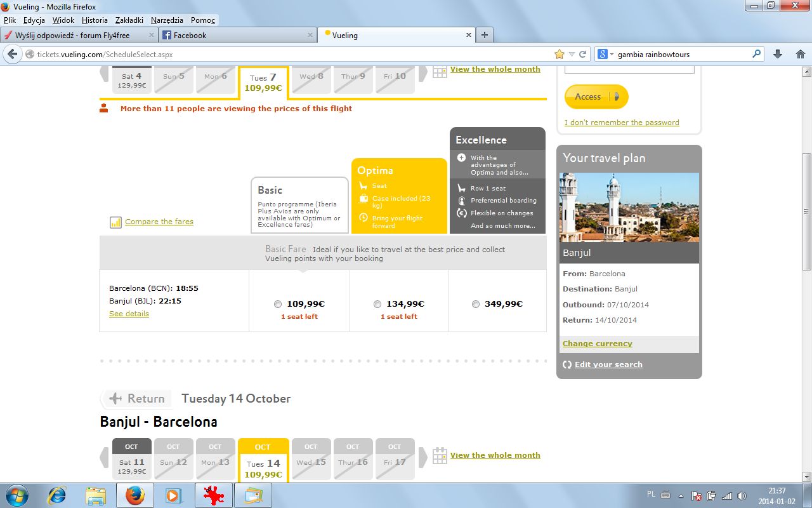Open the Zakładki menu
812x508 pixels.
click(x=129, y=20)
